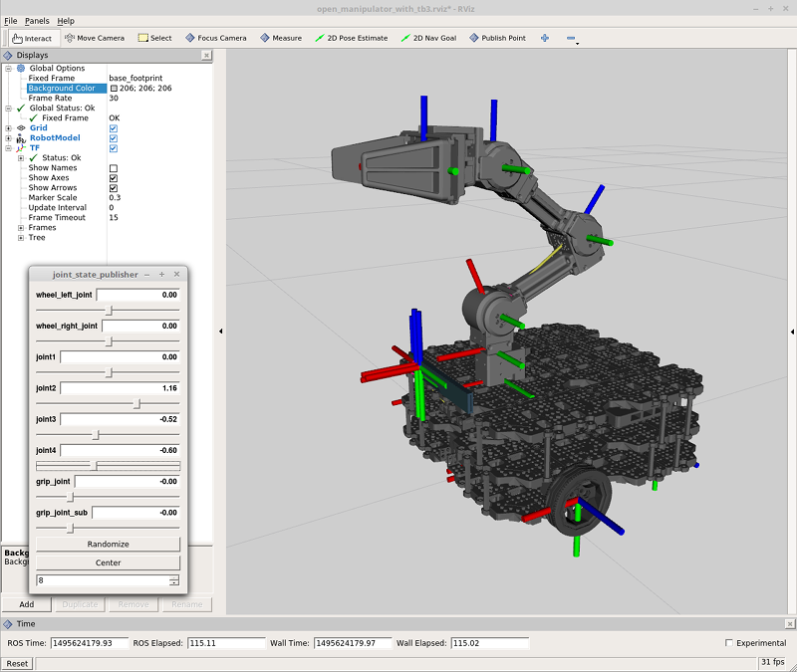Click the Wall Elapsed field
The image size is (797, 672).
point(490,643)
